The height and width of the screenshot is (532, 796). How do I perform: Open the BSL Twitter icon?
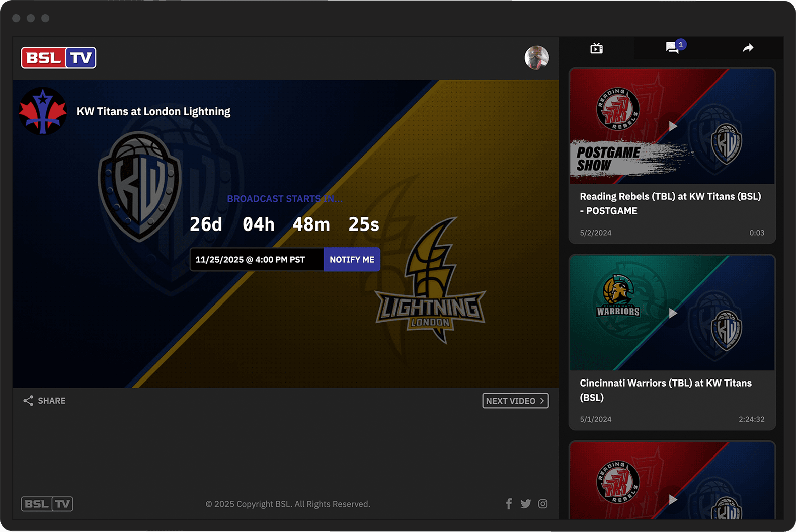point(526,504)
